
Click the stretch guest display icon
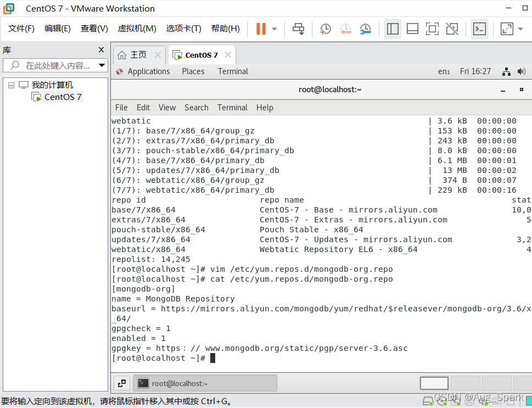tap(507, 29)
